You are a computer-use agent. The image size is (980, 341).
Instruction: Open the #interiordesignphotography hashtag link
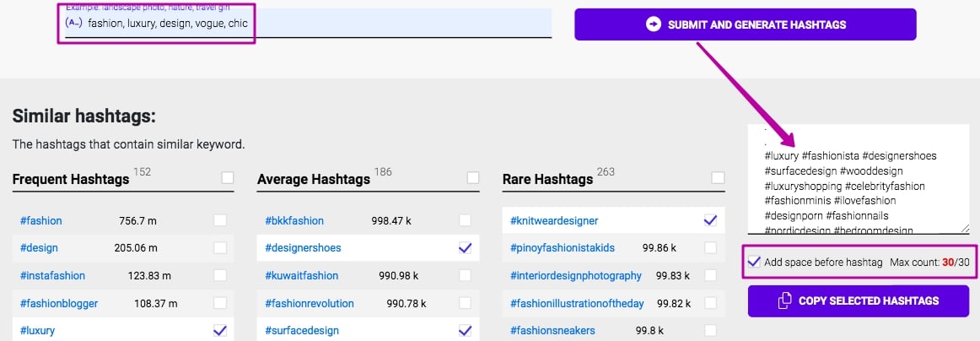click(x=576, y=276)
